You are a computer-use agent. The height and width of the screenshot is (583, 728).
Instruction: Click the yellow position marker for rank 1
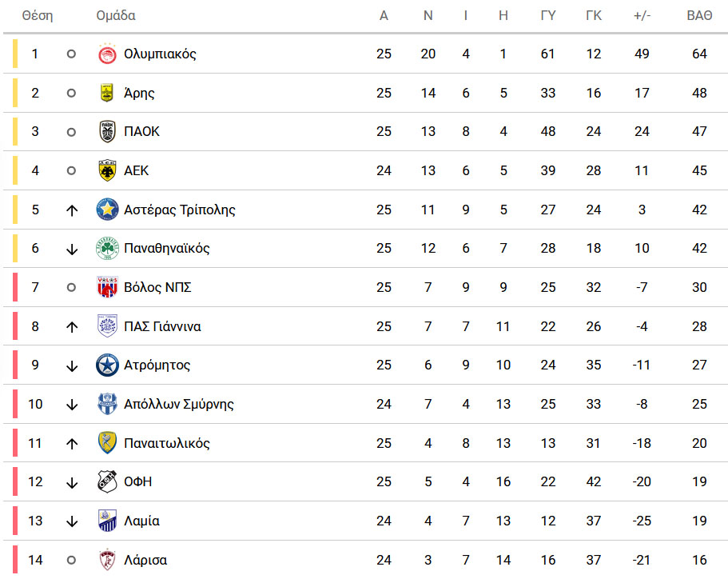pos(15,54)
